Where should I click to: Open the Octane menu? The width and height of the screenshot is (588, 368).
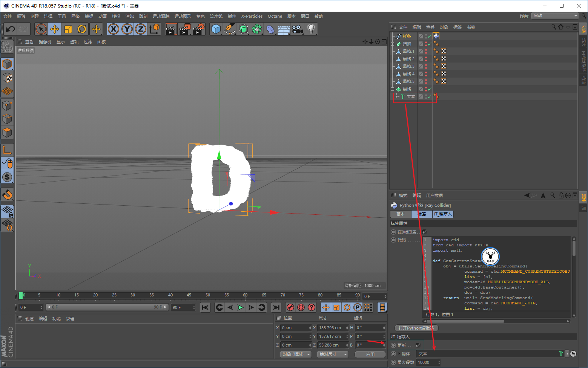coord(275,16)
